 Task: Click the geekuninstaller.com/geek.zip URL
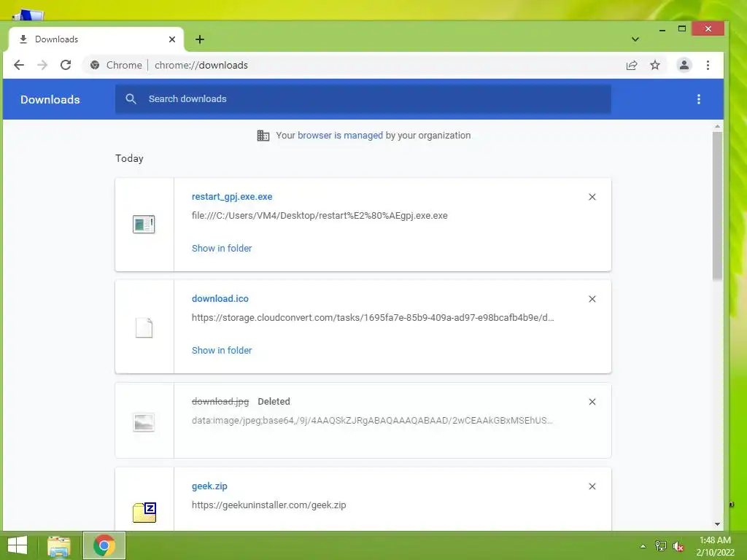(x=268, y=505)
